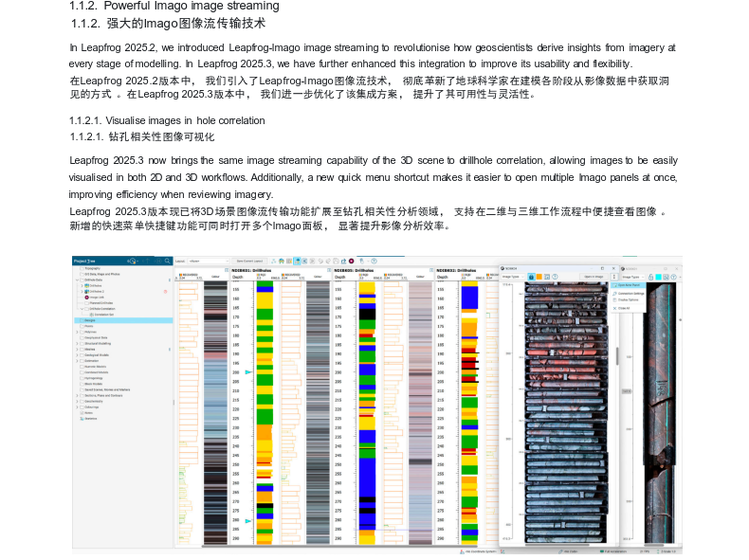Click the orange square icon in Imago panel
The image size is (749, 560).
539,277
